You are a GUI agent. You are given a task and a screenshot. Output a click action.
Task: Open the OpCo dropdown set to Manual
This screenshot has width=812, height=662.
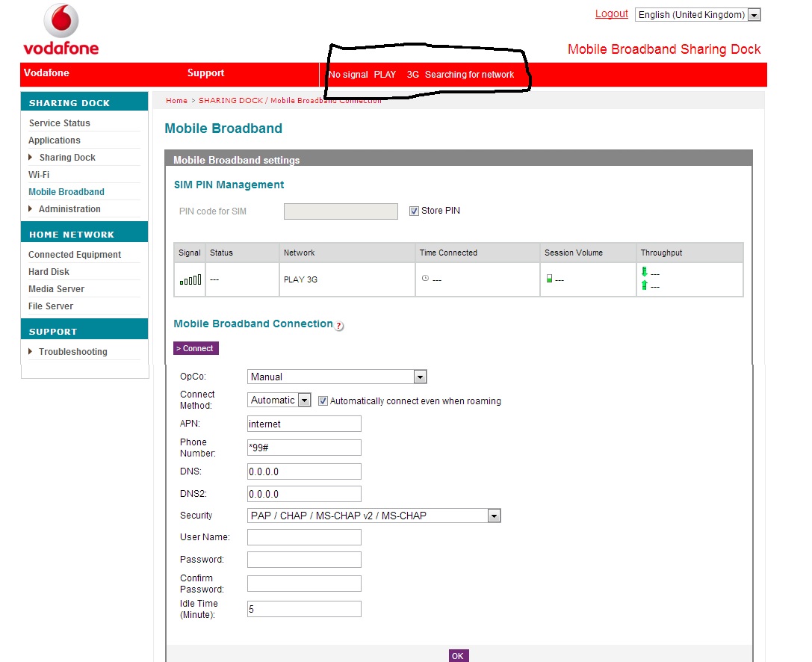pyautogui.click(x=336, y=377)
